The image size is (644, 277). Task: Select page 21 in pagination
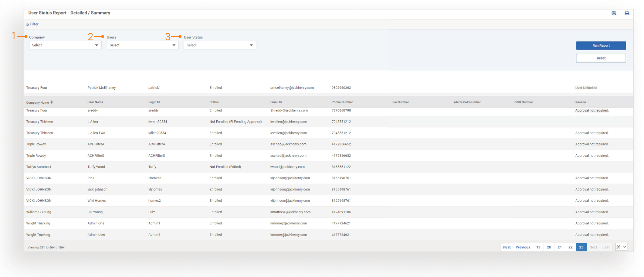click(560, 247)
